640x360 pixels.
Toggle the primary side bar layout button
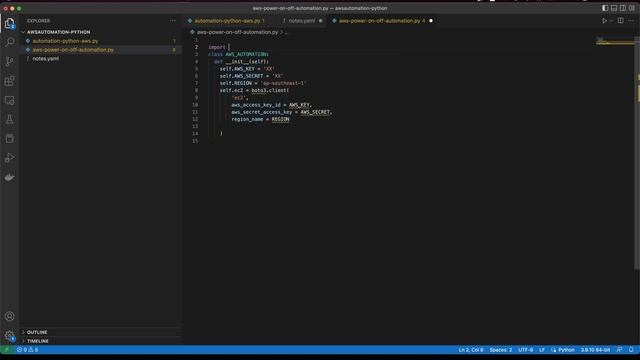[605, 8]
